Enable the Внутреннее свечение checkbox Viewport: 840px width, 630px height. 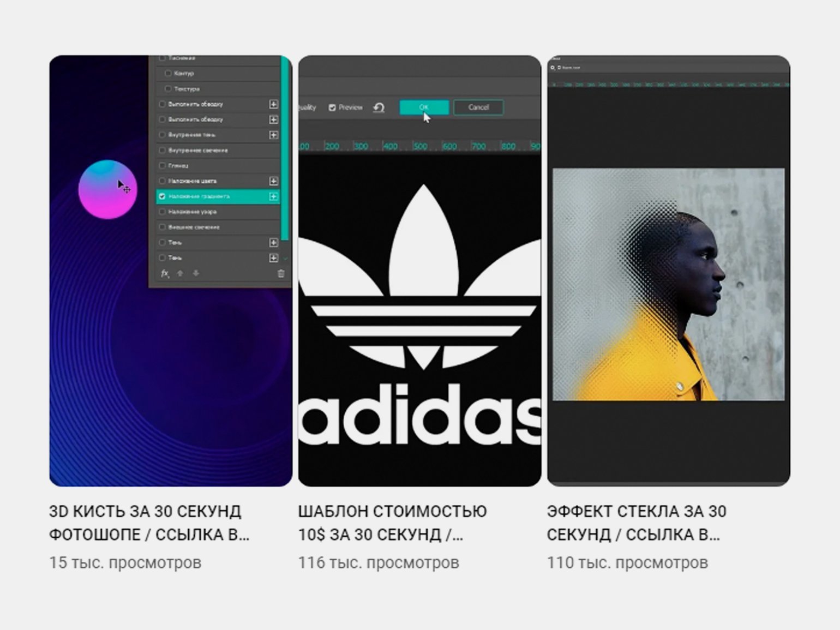coord(162,150)
